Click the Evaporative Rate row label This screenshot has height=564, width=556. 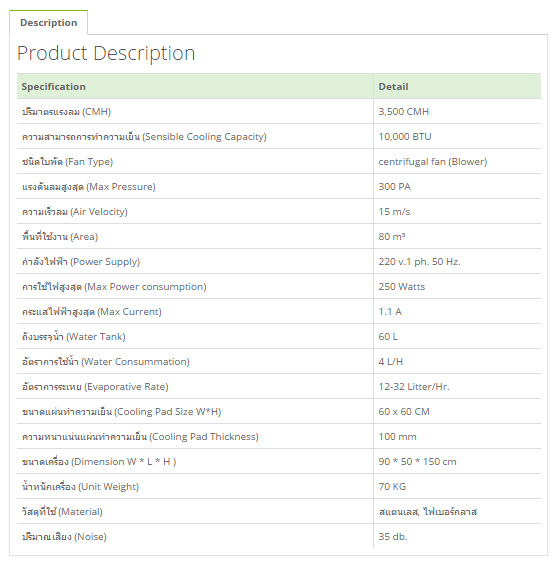[x=95, y=387]
